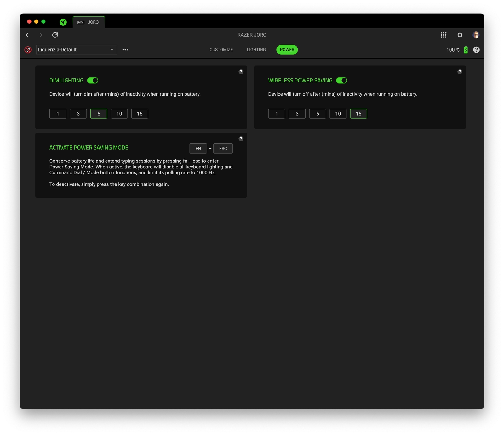
Task: Click the red disabled-profile icon
Action: (x=28, y=50)
